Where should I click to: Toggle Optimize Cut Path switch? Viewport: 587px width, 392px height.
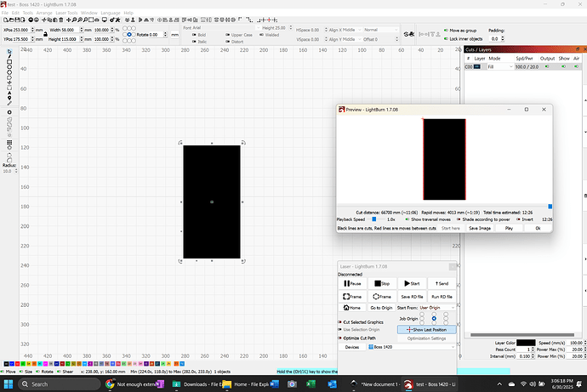340,338
